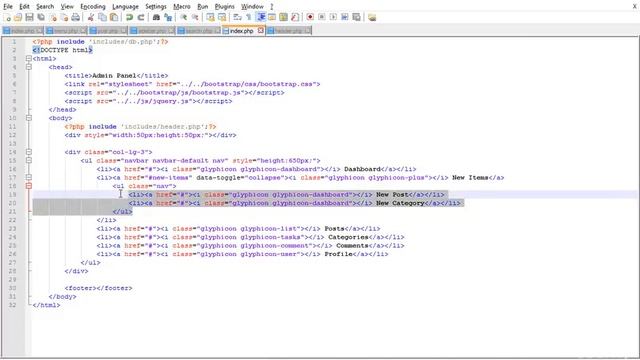
Task: Open the Search menu
Action: (x=45, y=7)
